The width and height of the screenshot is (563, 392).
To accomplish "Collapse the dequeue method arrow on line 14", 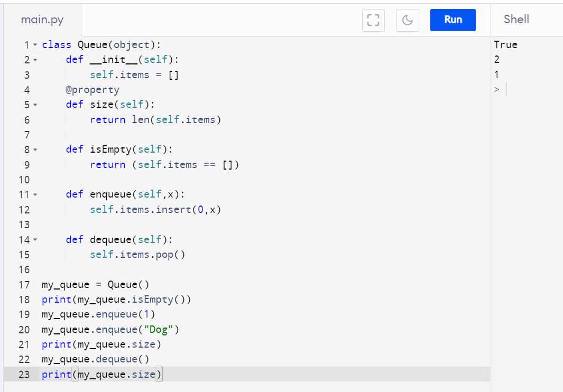I will point(35,240).
